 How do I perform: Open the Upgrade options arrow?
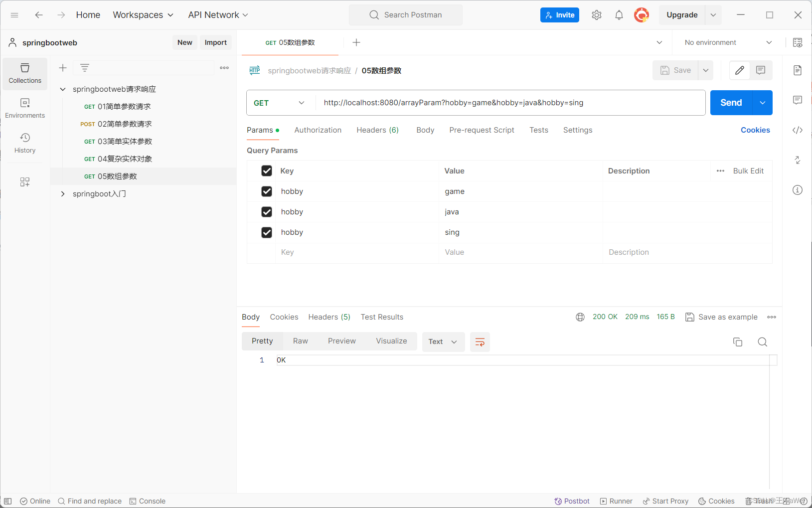713,15
